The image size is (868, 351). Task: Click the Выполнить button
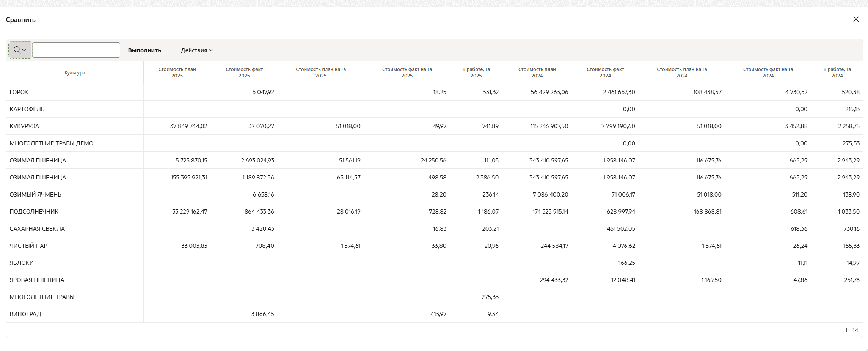(144, 50)
